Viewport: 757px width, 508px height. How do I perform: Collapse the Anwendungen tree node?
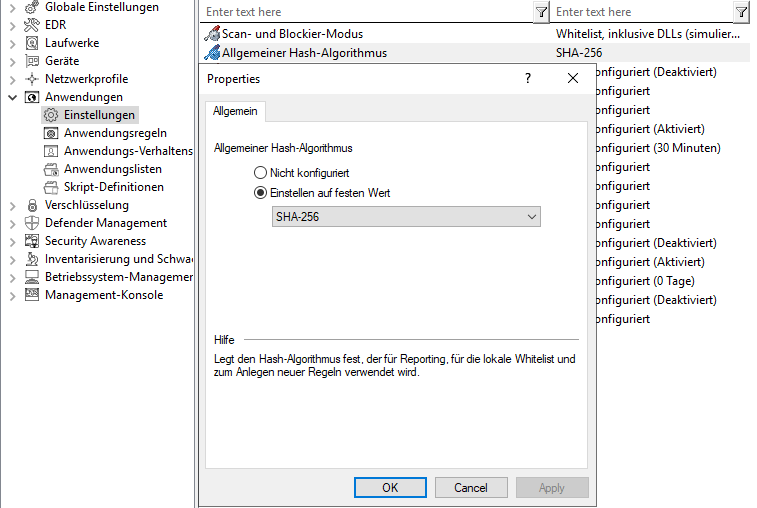click(x=13, y=97)
